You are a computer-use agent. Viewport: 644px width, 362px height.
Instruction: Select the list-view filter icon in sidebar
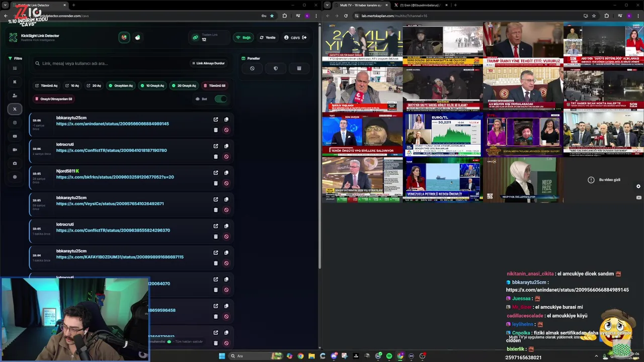tap(15, 68)
